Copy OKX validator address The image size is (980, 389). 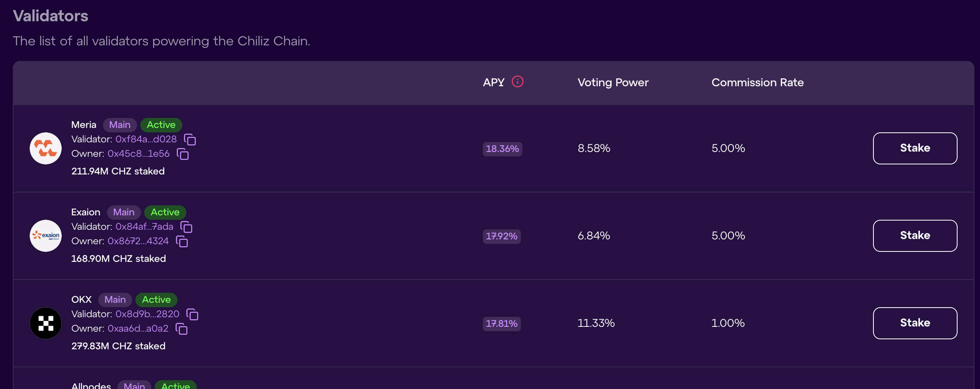[x=192, y=314]
